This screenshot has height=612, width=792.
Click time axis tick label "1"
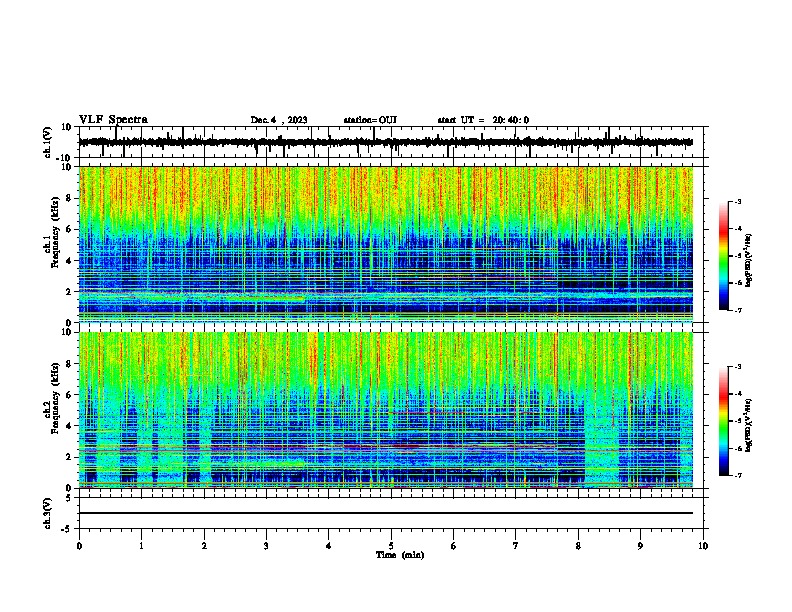[x=141, y=546]
